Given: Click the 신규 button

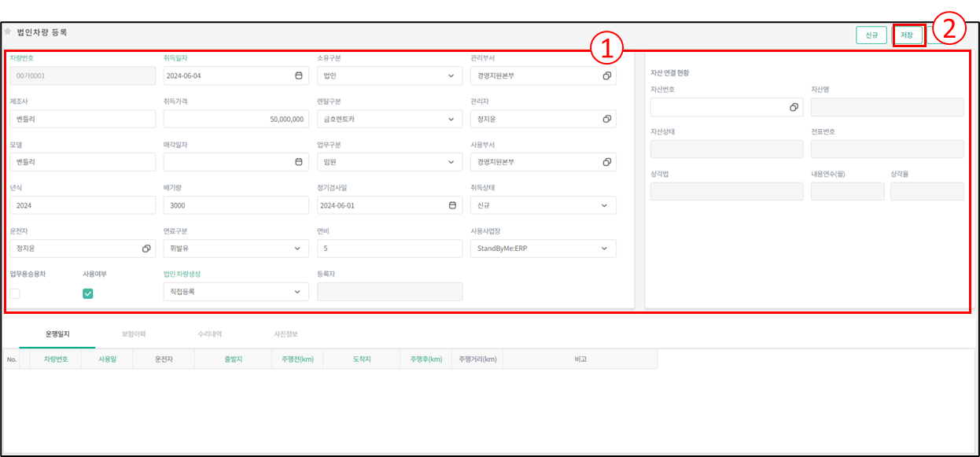Looking at the screenshot, I should (x=871, y=35).
